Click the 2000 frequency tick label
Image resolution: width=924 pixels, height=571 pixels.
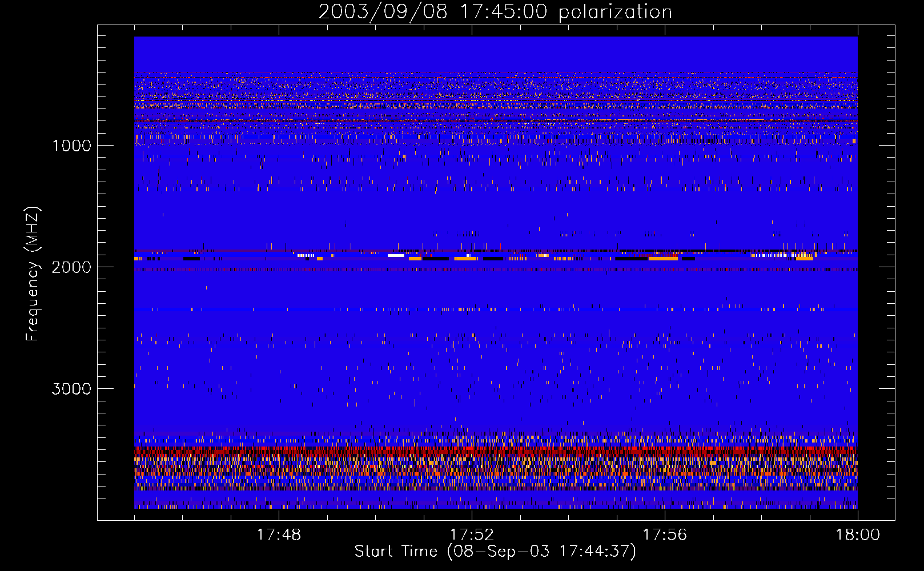pyautogui.click(x=71, y=267)
